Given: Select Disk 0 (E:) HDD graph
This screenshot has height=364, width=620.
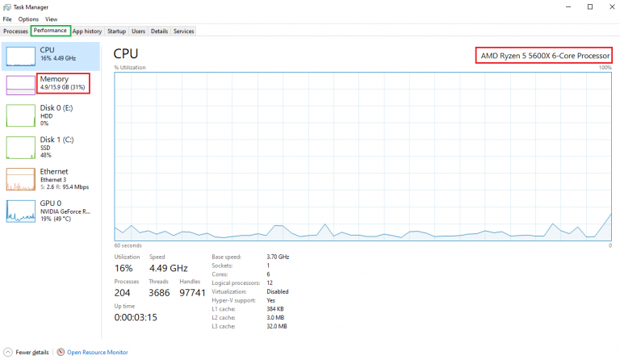Looking at the screenshot, I should pos(21,115).
